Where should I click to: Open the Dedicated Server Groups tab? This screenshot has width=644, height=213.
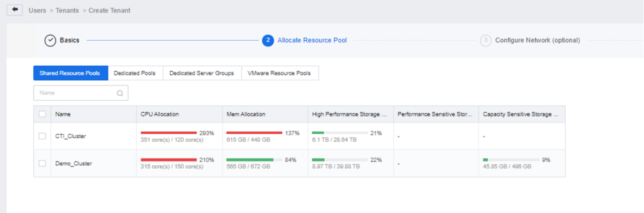[202, 73]
